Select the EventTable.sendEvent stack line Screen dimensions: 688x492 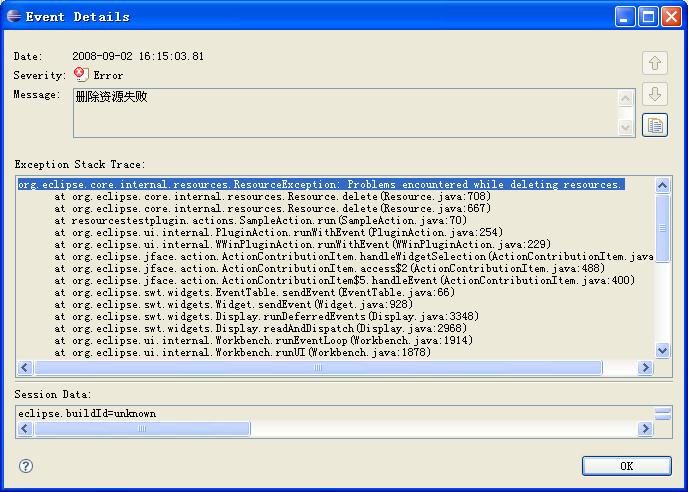(x=254, y=292)
